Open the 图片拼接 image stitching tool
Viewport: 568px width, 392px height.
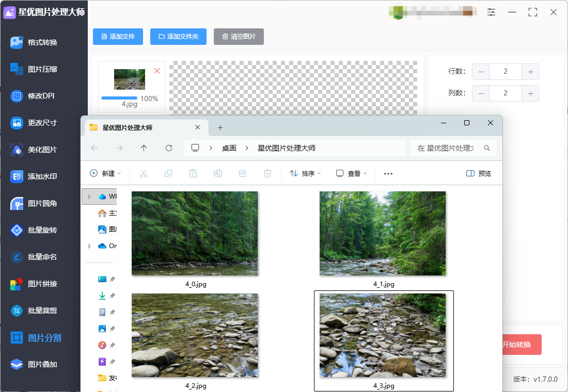pos(41,284)
